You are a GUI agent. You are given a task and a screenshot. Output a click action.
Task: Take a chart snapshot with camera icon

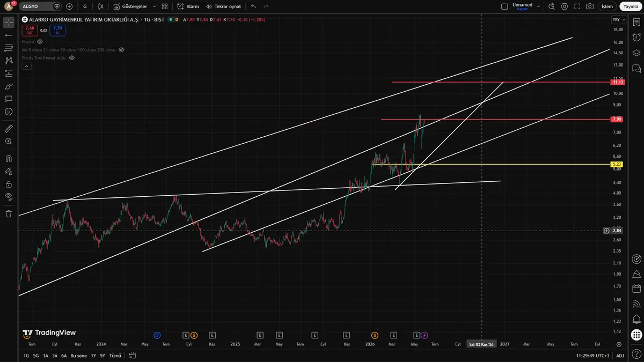[590, 6]
